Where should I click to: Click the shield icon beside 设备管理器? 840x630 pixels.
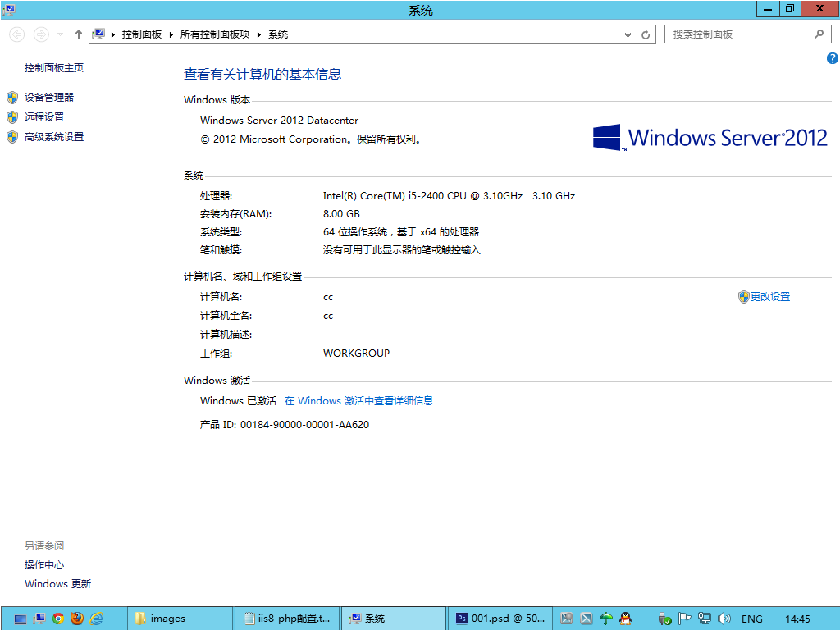[12, 98]
